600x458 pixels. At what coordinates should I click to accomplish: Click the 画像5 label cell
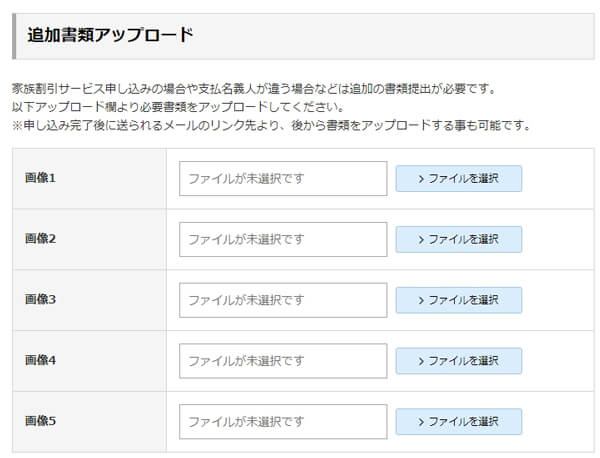(x=41, y=422)
